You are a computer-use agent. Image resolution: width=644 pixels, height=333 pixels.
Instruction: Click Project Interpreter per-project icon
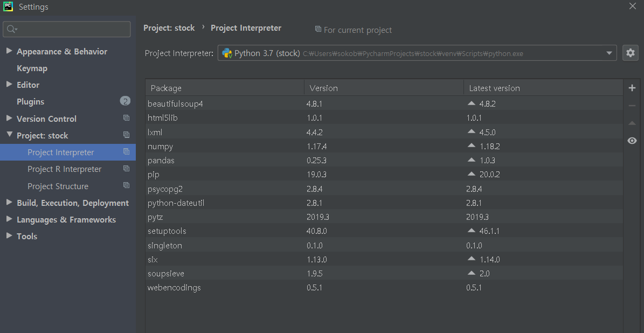pyautogui.click(x=127, y=151)
